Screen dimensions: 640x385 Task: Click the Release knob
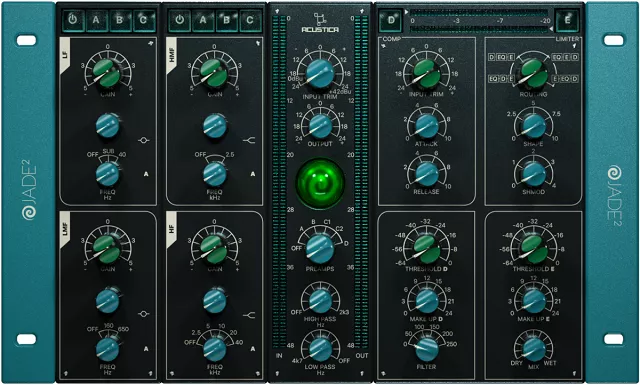tap(427, 174)
